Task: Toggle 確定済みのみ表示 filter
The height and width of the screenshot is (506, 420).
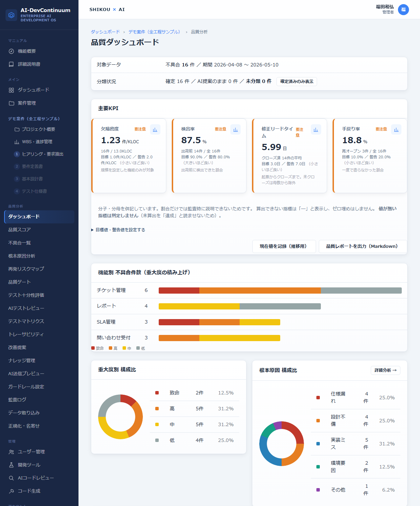Action: tap(297, 82)
